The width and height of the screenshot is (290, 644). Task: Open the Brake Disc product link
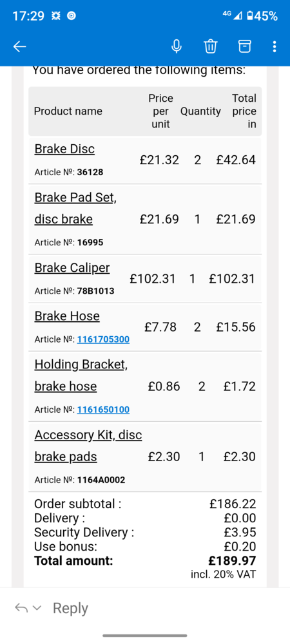coord(64,149)
